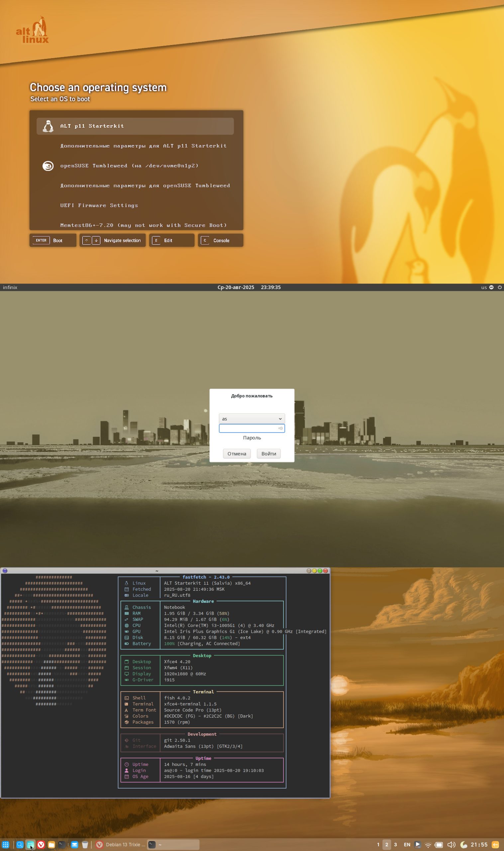
Task: Click the volume speaker icon
Action: tap(451, 844)
